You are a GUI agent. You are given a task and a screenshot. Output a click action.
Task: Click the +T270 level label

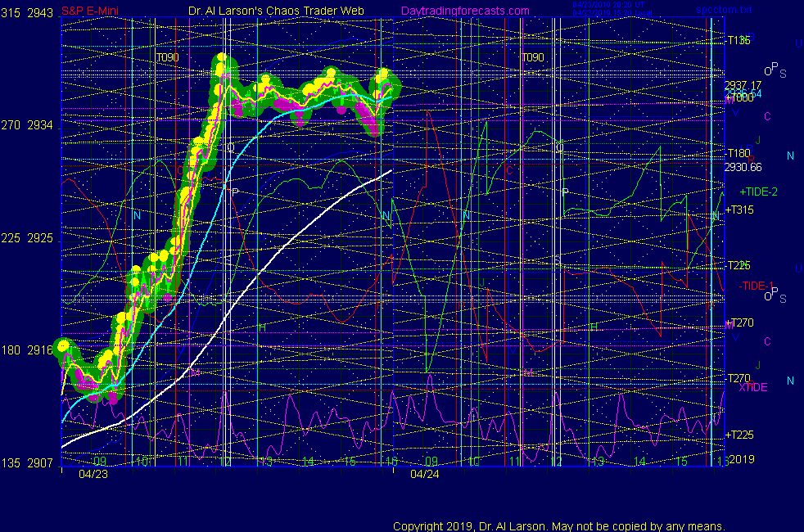coord(739,322)
